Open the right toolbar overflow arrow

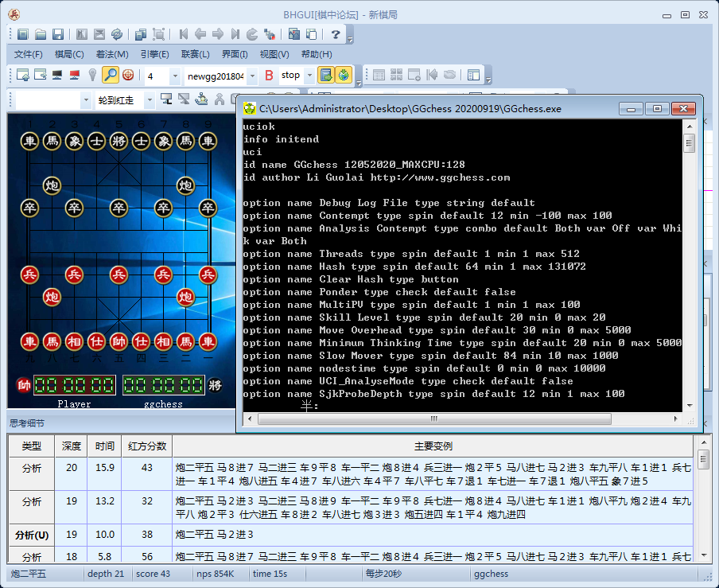click(x=489, y=80)
